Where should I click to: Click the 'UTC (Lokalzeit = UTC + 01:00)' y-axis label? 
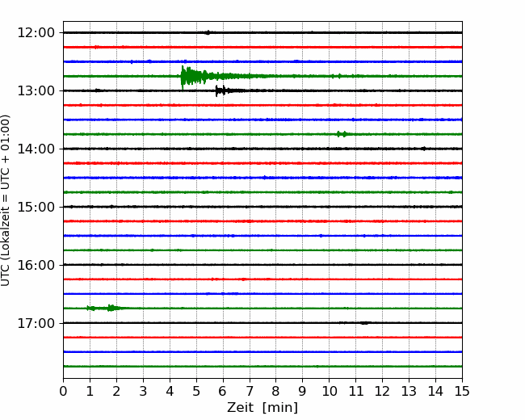[x=6, y=200]
